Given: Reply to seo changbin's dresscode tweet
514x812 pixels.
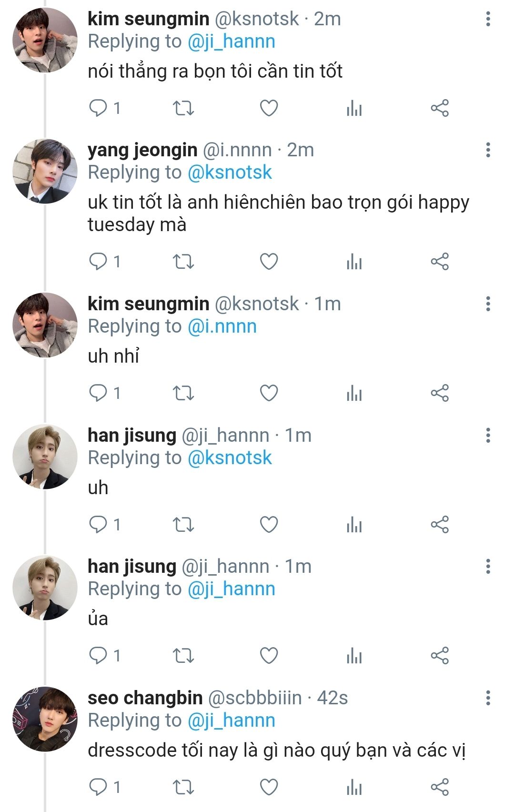Looking at the screenshot, I should [x=99, y=787].
